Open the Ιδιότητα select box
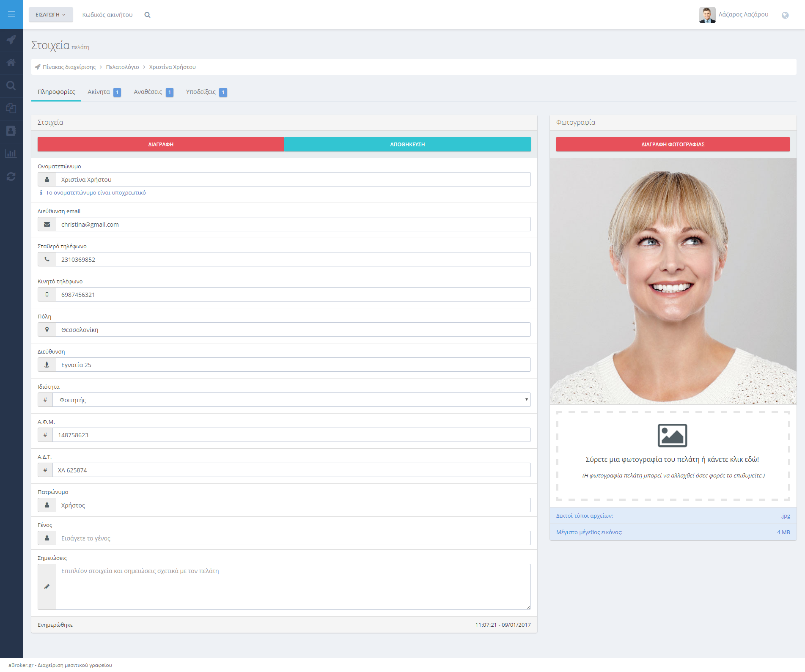This screenshot has width=805, height=672. tap(291, 400)
